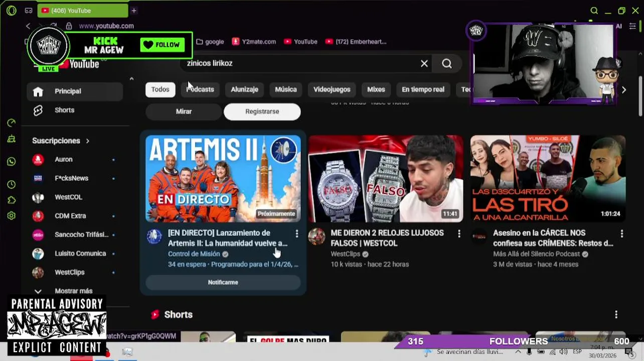
Task: Open F*cksNews subscription avatar
Action: point(38,178)
